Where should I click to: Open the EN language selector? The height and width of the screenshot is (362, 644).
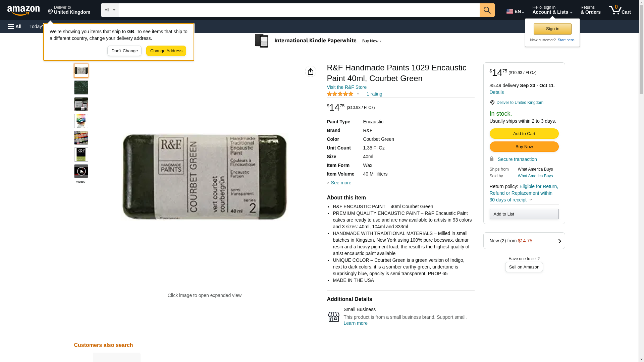click(x=515, y=11)
